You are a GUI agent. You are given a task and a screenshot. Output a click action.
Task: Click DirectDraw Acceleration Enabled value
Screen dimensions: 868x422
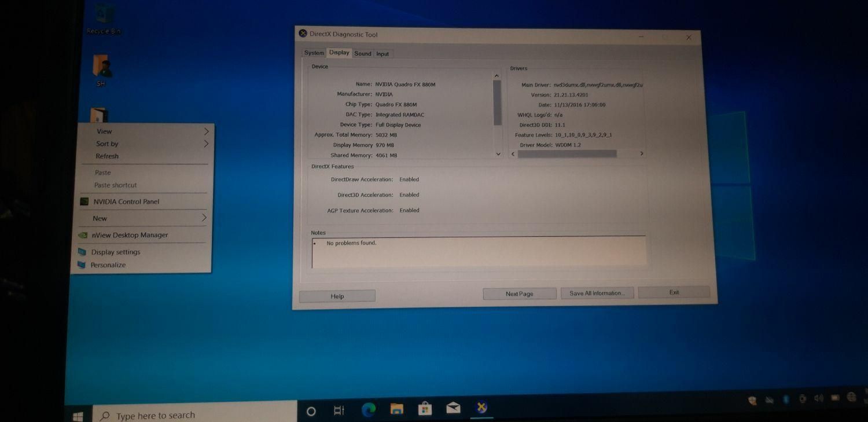pyautogui.click(x=409, y=179)
